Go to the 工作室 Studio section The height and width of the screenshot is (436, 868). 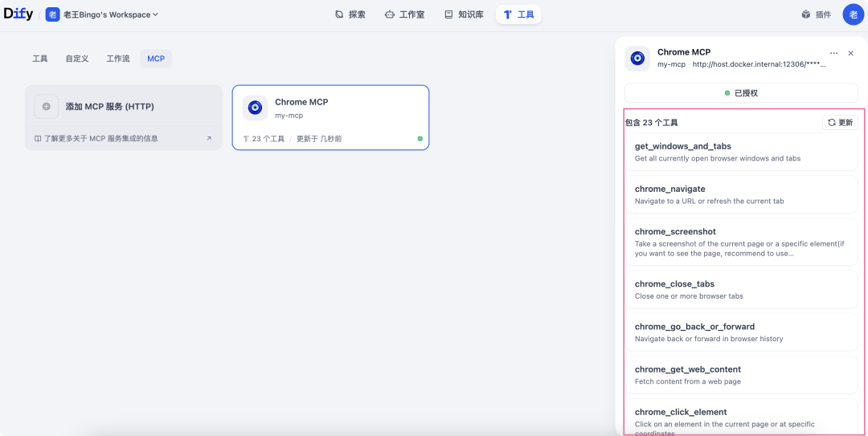click(404, 14)
